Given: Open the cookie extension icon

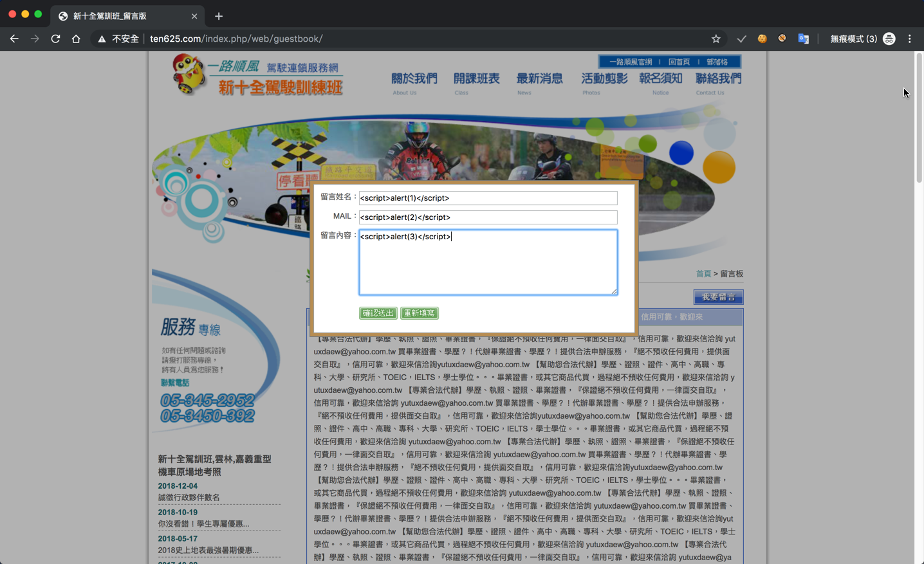Looking at the screenshot, I should coord(762,39).
